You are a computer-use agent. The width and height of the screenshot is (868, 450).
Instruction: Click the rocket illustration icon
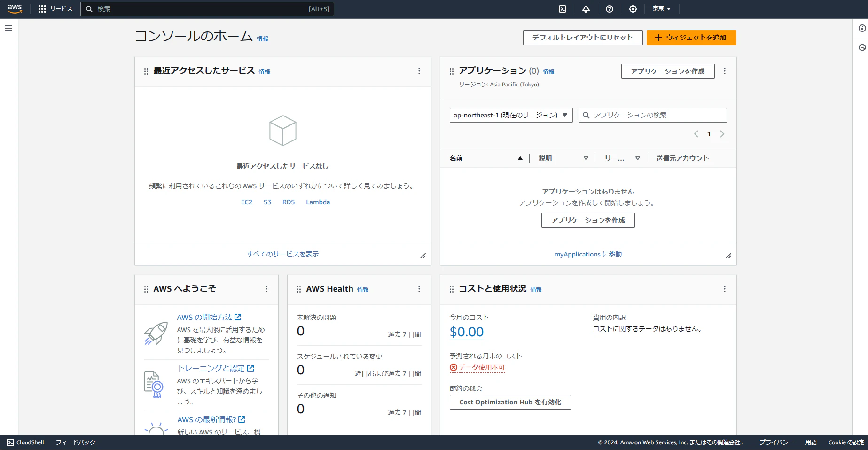(156, 334)
